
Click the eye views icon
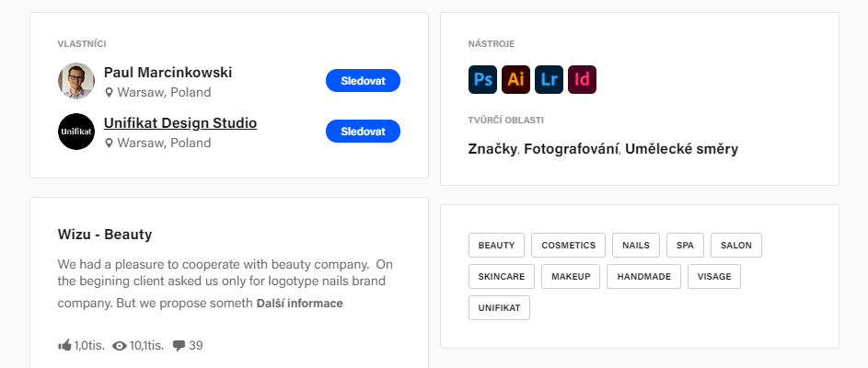pyautogui.click(x=120, y=347)
